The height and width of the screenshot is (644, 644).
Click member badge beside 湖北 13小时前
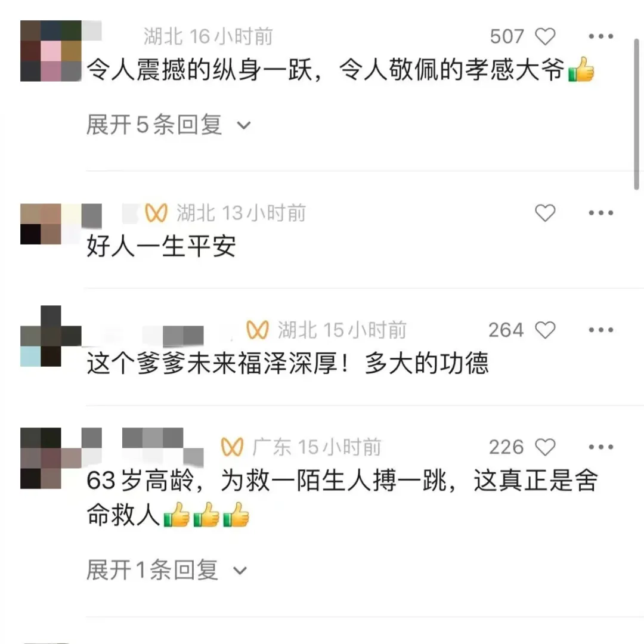(156, 213)
